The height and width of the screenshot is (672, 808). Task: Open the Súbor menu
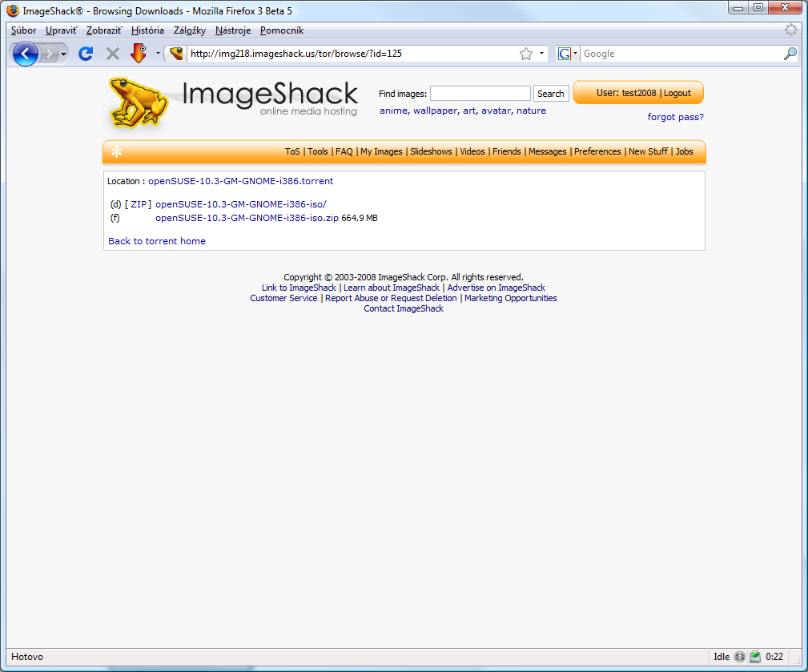click(24, 30)
